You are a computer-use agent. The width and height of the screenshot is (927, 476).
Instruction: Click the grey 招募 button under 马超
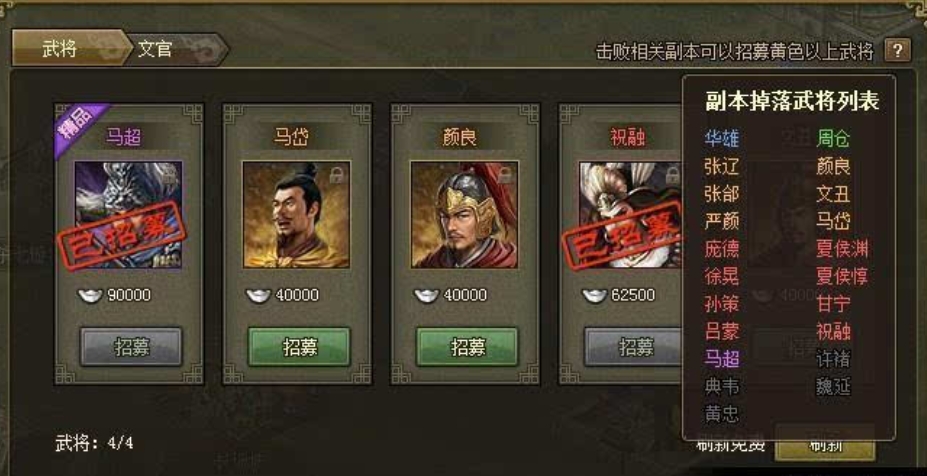tap(131, 347)
